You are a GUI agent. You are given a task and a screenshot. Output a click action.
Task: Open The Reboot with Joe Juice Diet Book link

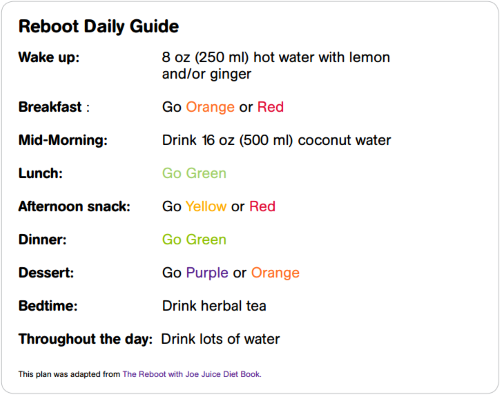[x=192, y=374]
